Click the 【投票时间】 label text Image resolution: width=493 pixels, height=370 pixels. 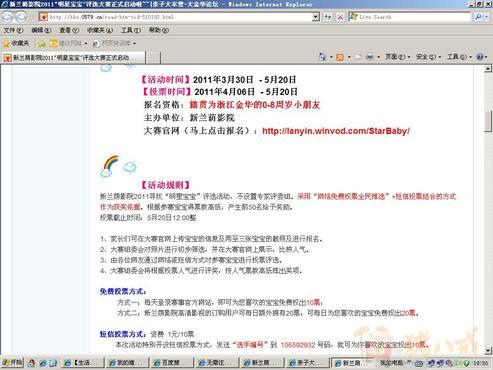click(x=167, y=92)
